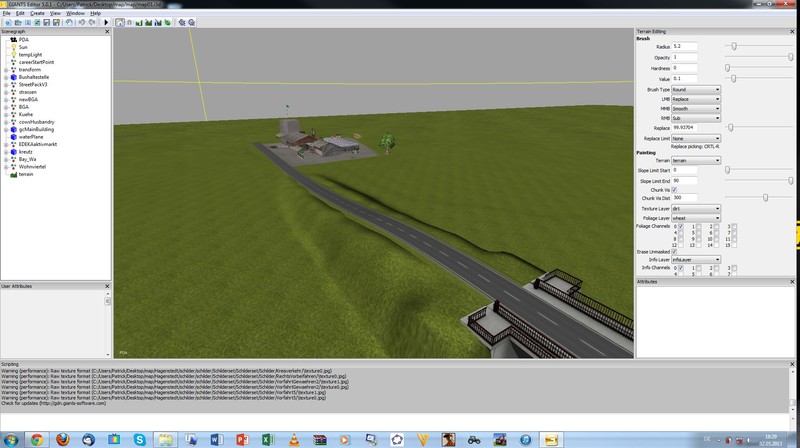Toggle Foliage Channels checkbox 0
Image resolution: width=800 pixels, height=448 pixels.
[x=681, y=226]
